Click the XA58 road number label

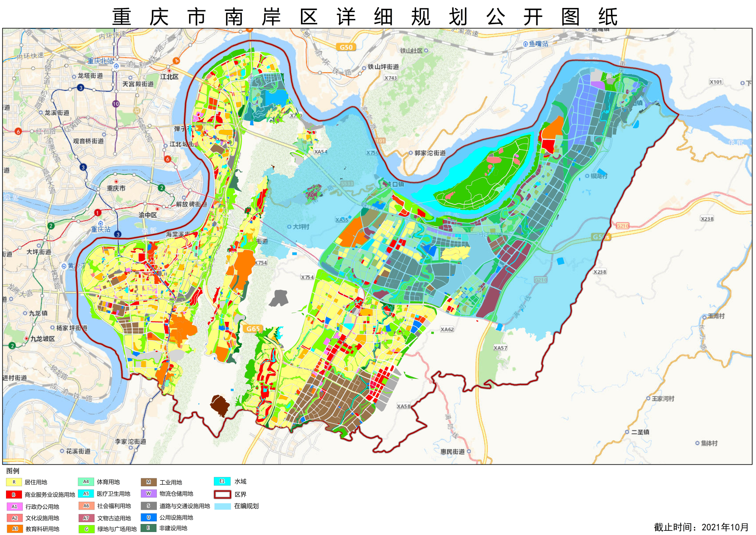(403, 406)
